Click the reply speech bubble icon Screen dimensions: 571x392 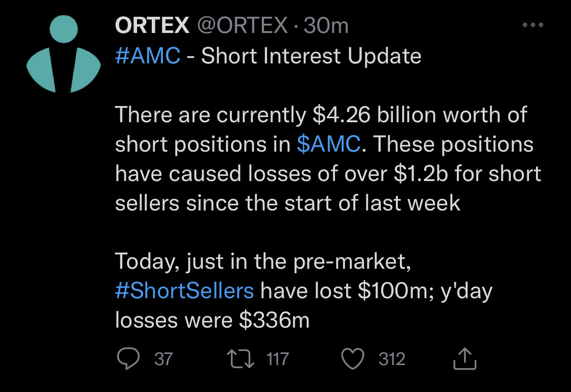click(128, 359)
